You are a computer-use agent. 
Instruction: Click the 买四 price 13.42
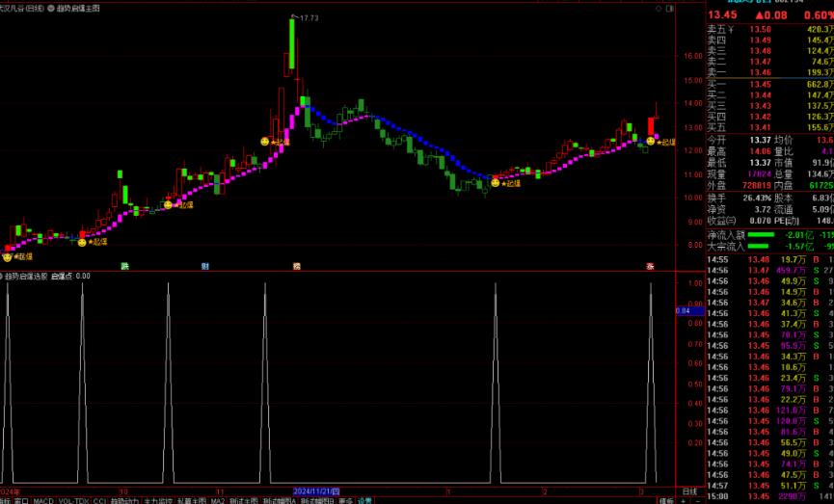coord(760,117)
